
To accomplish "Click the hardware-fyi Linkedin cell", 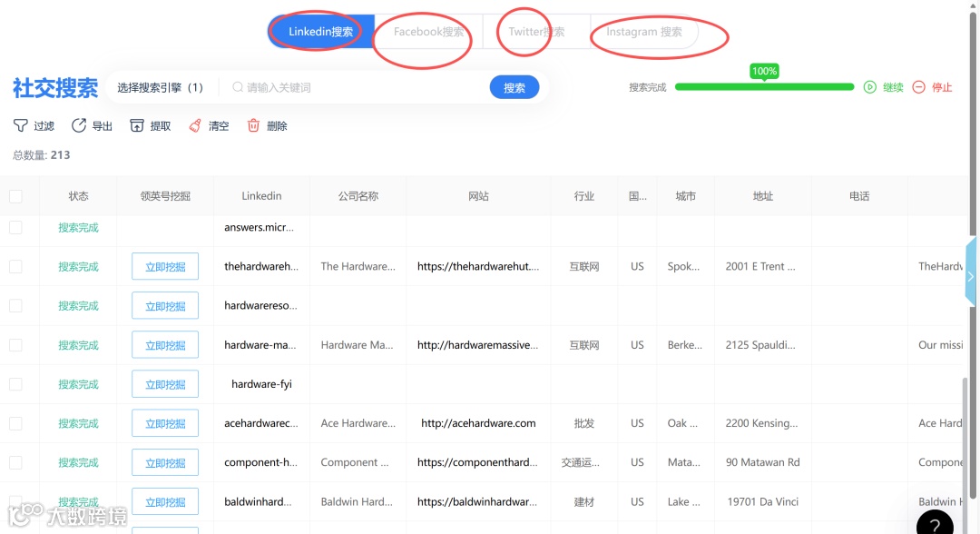I will click(261, 384).
